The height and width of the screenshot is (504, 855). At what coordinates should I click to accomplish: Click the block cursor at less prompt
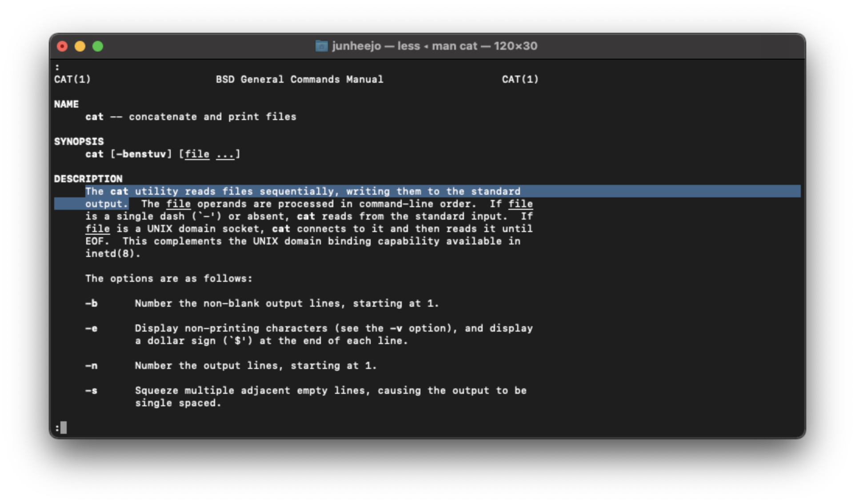[64, 428]
